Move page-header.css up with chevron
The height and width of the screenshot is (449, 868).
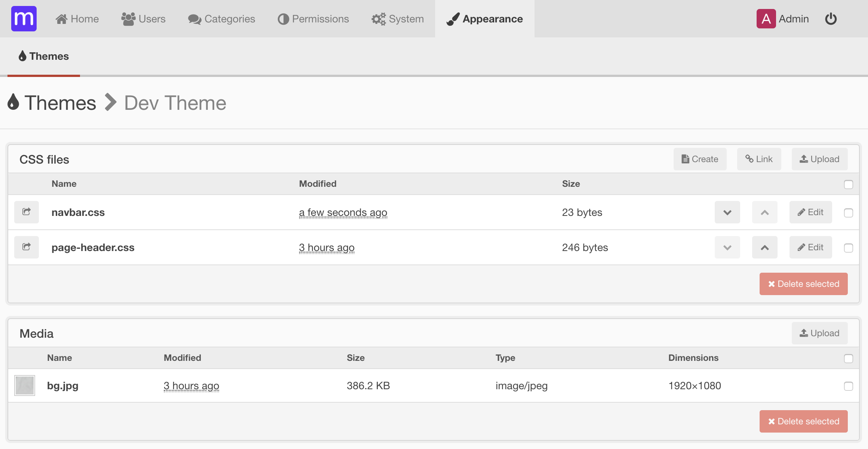coord(764,247)
